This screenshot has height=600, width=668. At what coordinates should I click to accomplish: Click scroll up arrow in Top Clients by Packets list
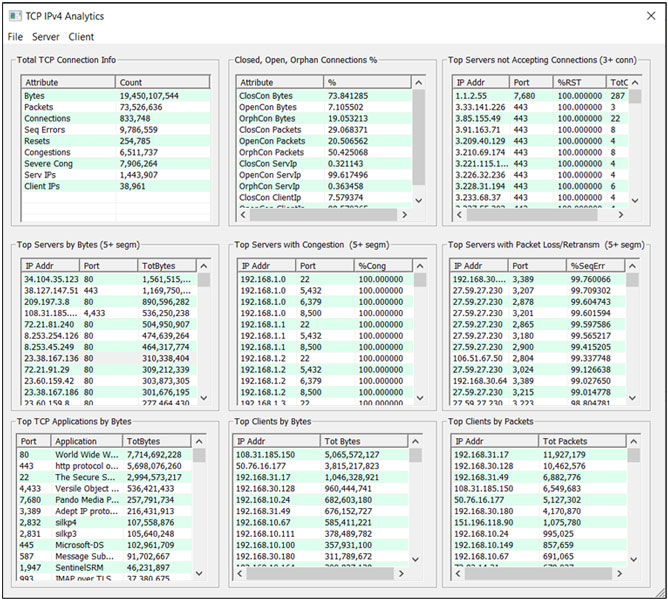pyautogui.click(x=633, y=442)
